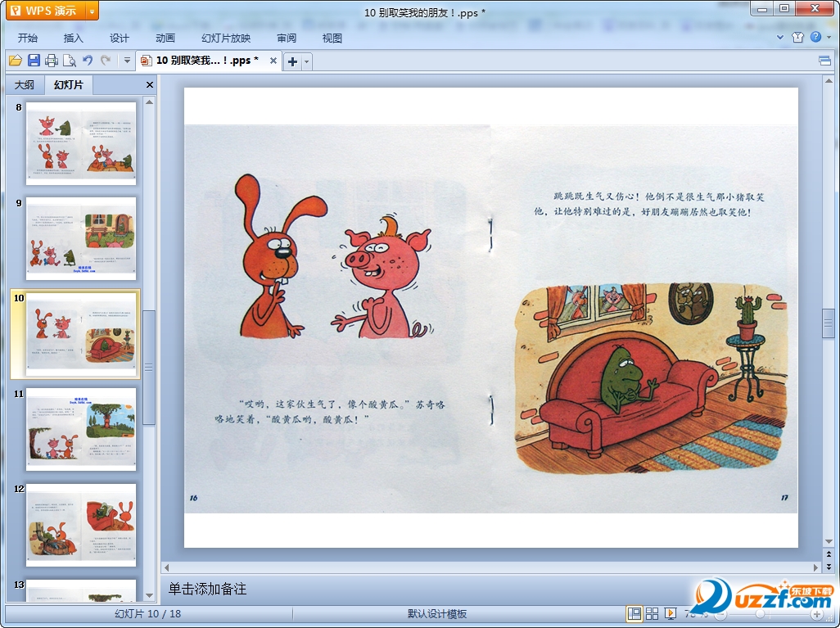Switch to the 幻灯片 thumbnails tab
840x628 pixels.
click(69, 84)
